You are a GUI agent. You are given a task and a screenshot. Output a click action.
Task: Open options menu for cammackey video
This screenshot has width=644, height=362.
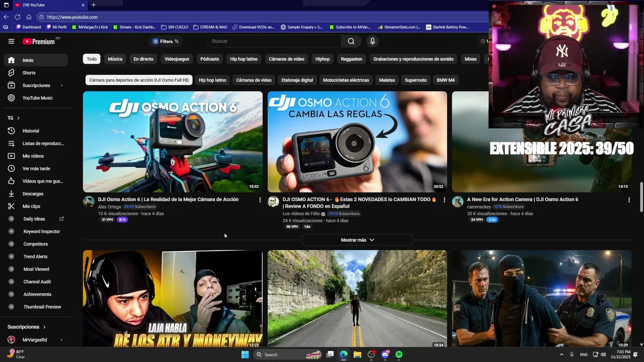pos(629,200)
